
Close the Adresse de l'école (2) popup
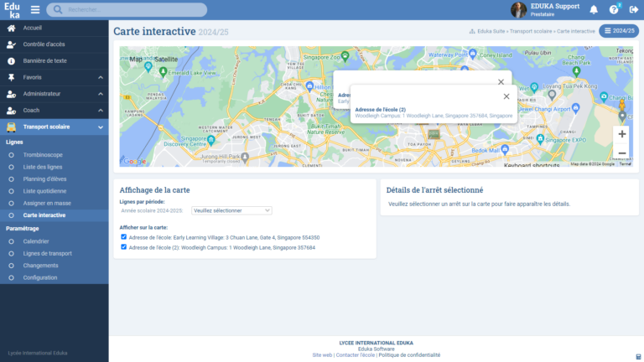506,96
